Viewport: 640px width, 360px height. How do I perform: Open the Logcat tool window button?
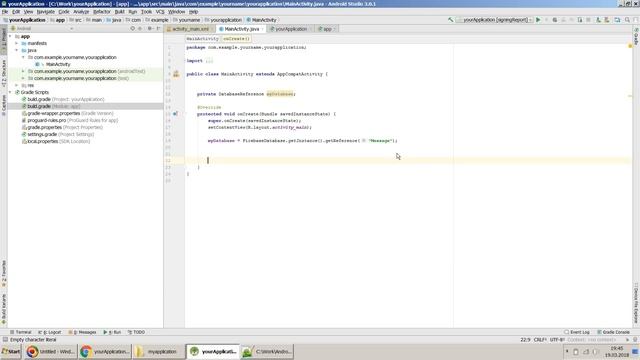coord(50,332)
